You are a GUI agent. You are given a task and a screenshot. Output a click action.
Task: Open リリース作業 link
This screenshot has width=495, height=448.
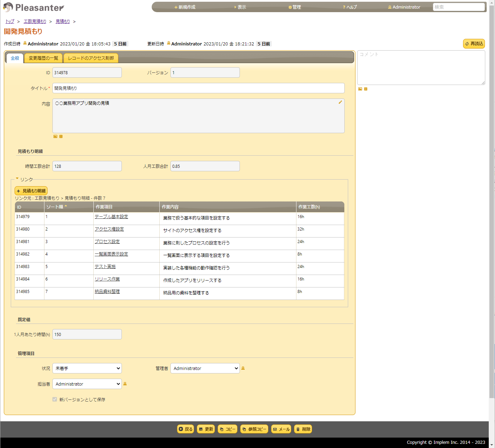click(x=107, y=279)
